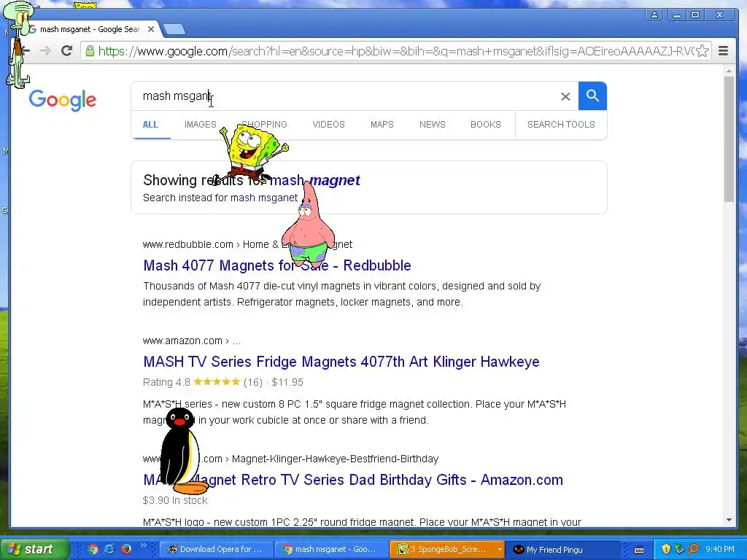Click the 9:40 PM system clock
Screen dimensions: 747x560
point(719,549)
